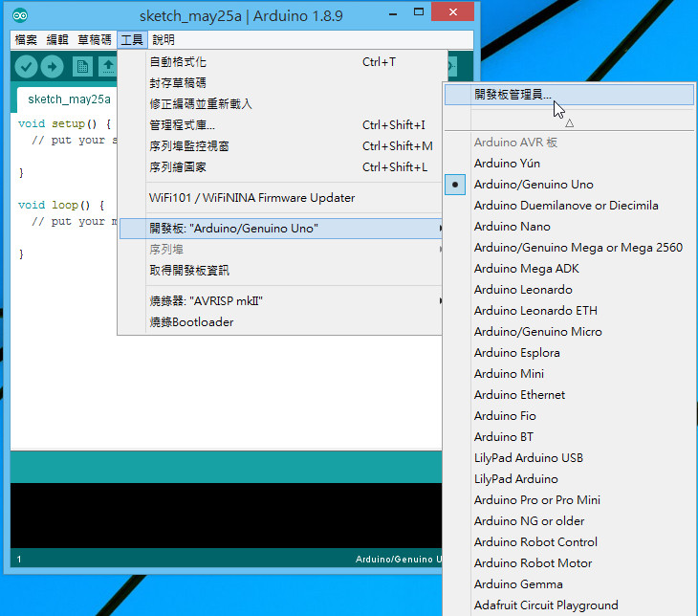Click the scroll-up triangle in boards list
The width and height of the screenshot is (698, 616).
[569, 123]
